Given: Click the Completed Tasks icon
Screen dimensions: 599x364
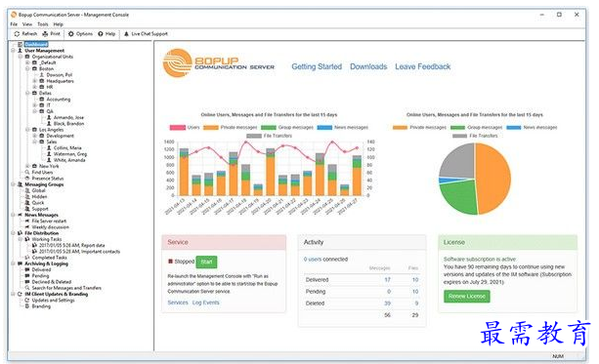Looking at the screenshot, I should click(x=27, y=258).
